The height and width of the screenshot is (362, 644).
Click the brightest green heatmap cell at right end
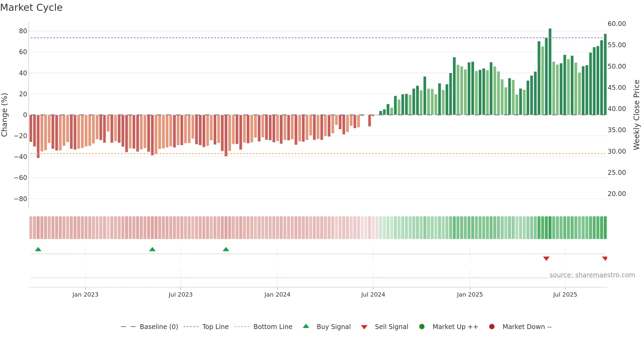click(605, 228)
